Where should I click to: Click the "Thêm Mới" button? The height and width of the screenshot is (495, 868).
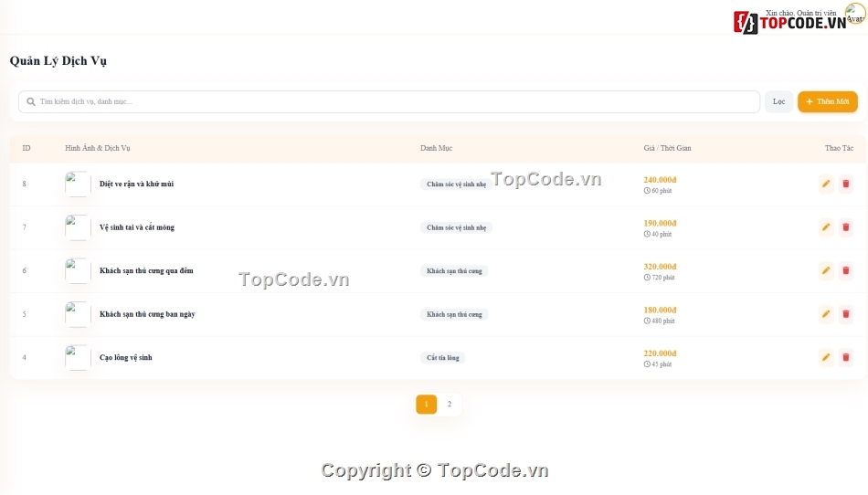pos(828,101)
